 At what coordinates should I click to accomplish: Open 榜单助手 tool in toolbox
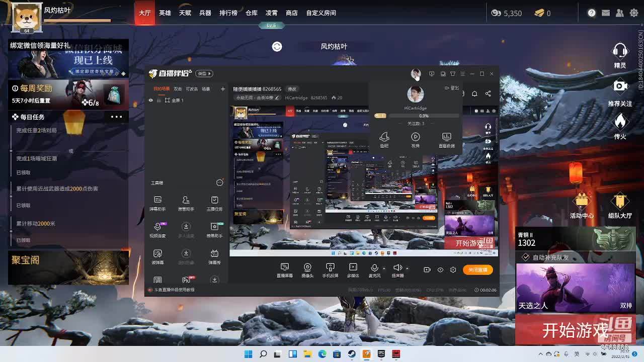pos(214,230)
